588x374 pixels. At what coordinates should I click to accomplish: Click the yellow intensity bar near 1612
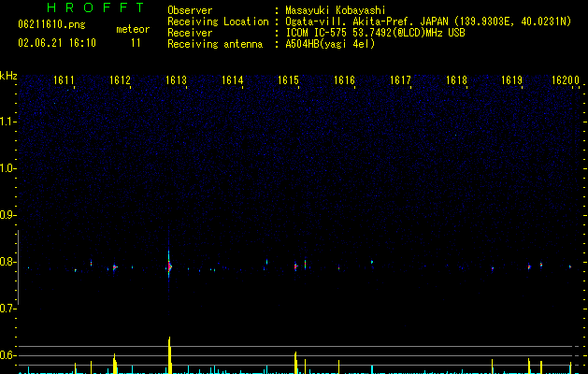pos(115,364)
